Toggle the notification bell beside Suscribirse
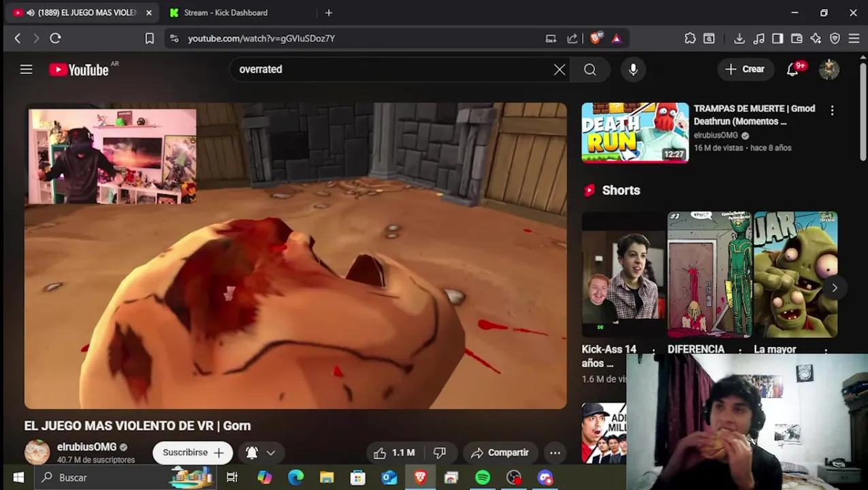This screenshot has height=490, width=868. pos(251,453)
